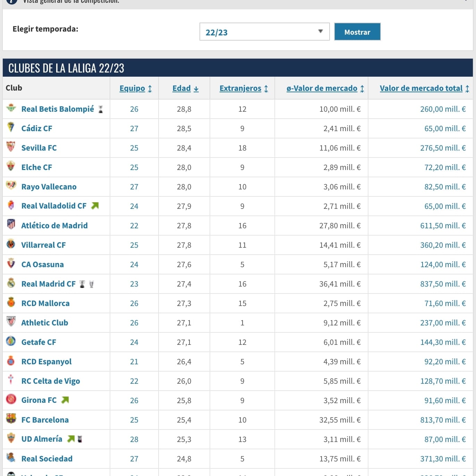Click the Villarreal CF crest icon
This screenshot has width=476, height=476.
(11, 244)
